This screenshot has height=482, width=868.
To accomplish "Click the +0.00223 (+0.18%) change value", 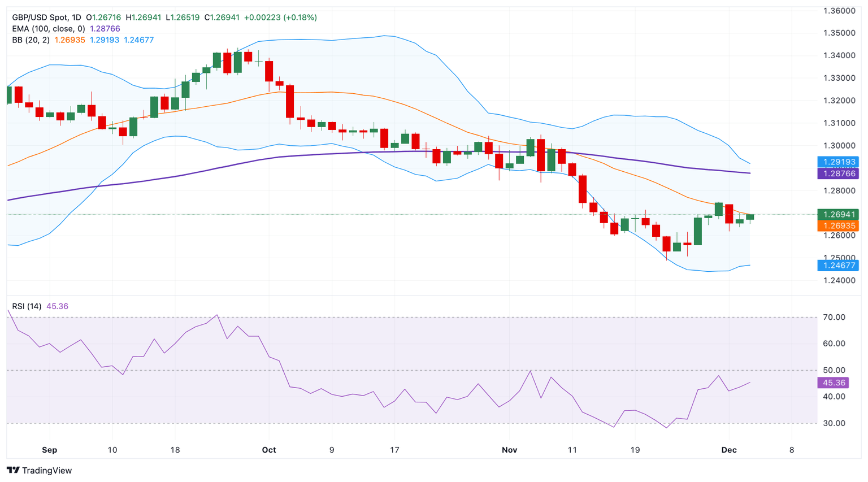I will point(280,18).
